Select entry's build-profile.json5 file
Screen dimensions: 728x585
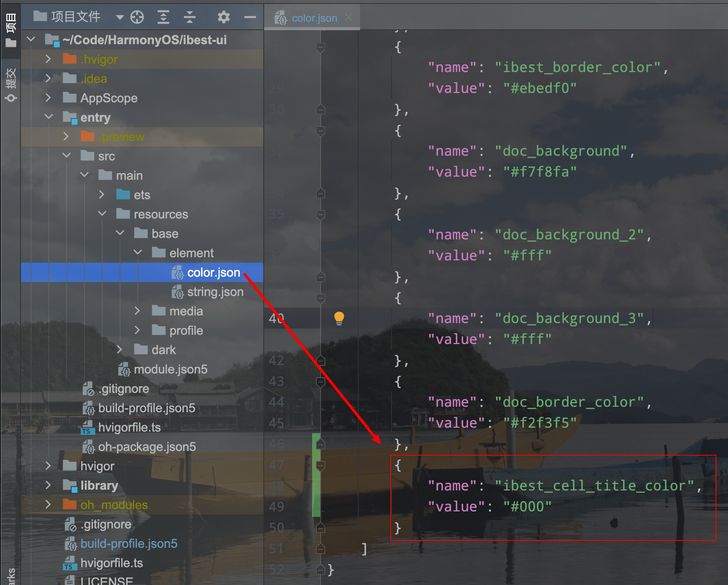pyautogui.click(x=147, y=408)
